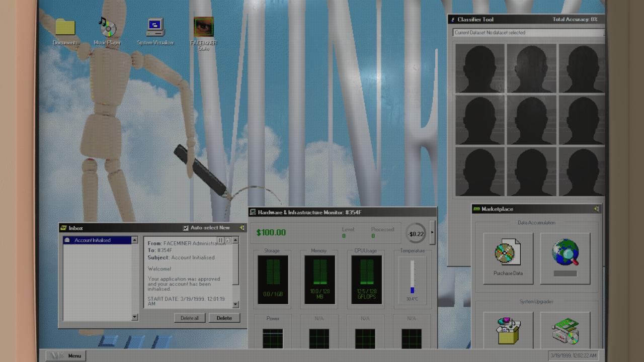Image resolution: width=644 pixels, height=362 pixels.
Task: Open the software box upgrade icon
Action: point(508,329)
